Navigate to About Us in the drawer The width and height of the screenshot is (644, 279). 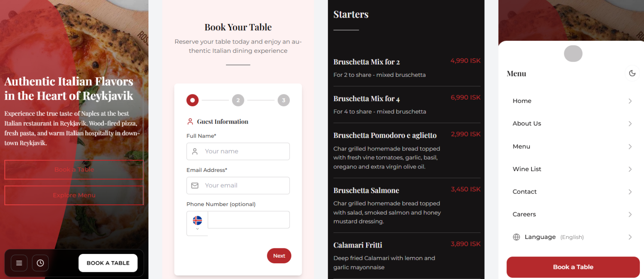click(x=527, y=123)
